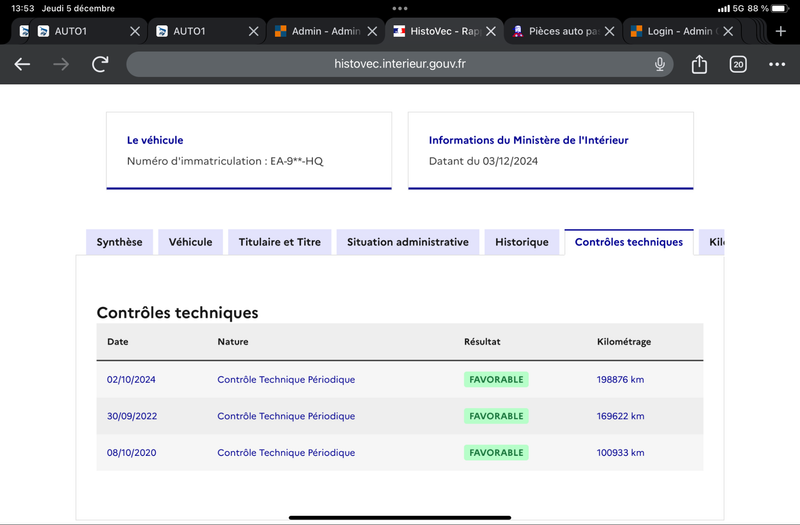Open the partially visible Kilométrage tab
The image size is (800, 525).
(712, 242)
